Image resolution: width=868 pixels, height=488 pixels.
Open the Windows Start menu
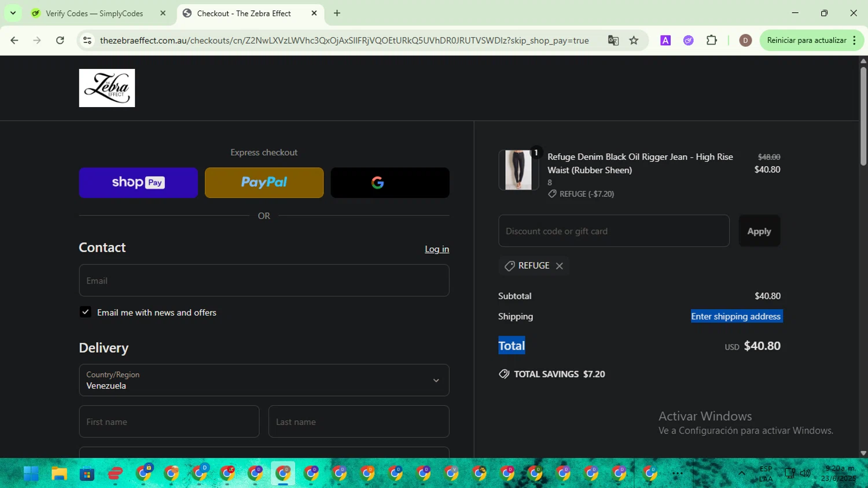coord(31,474)
